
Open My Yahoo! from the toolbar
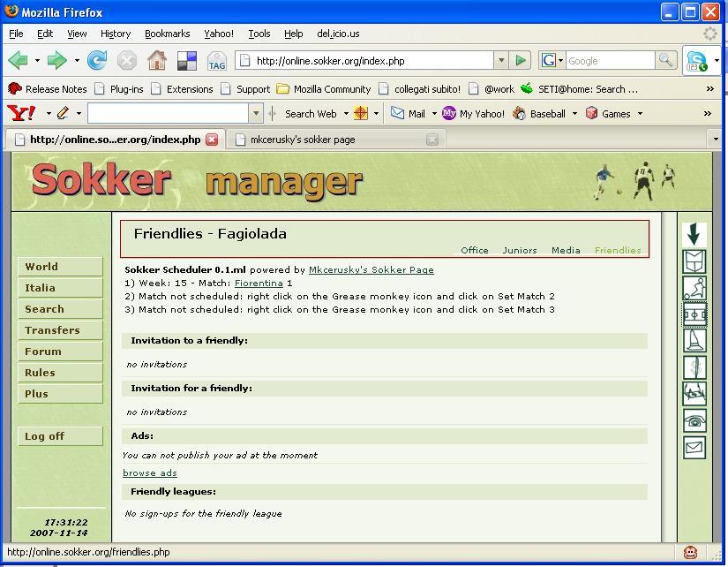pyautogui.click(x=473, y=113)
